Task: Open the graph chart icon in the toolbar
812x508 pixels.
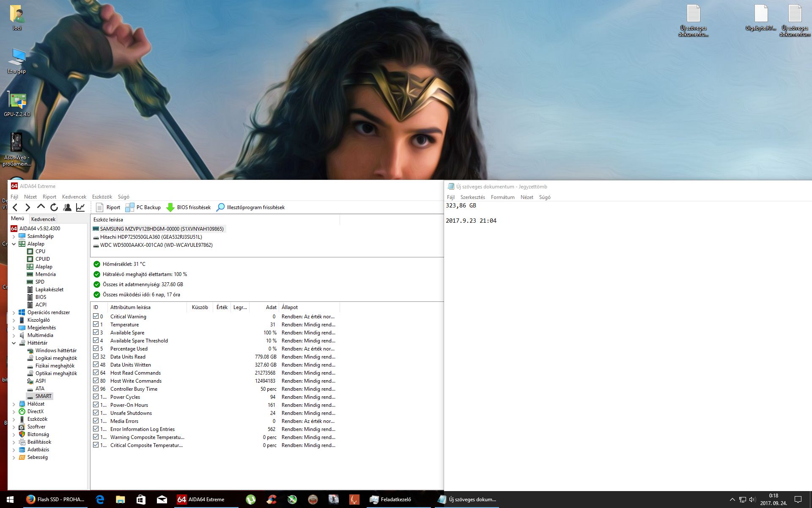Action: pos(80,207)
